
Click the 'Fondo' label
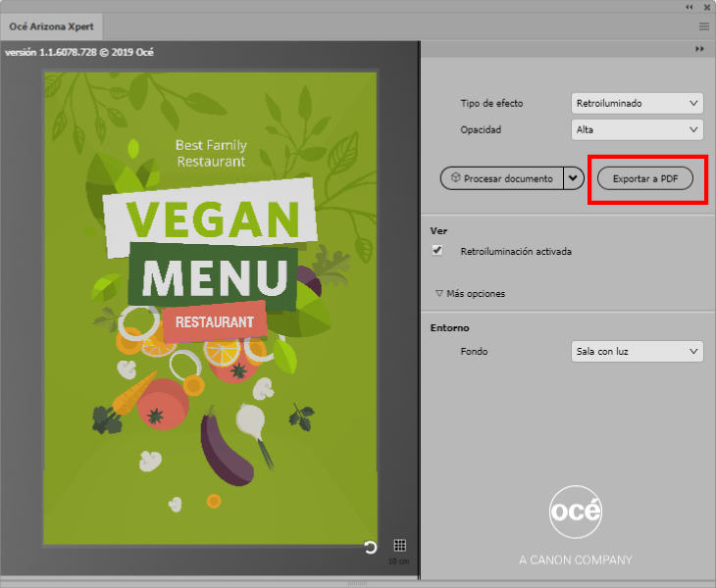474,351
